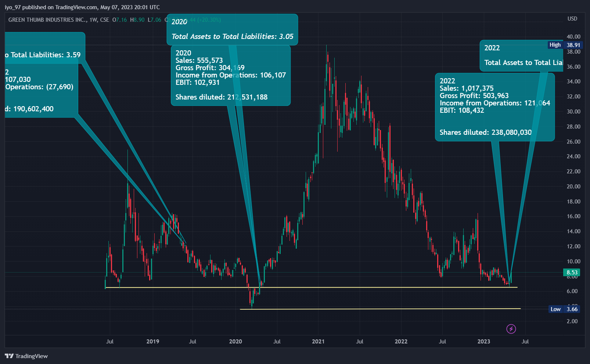Click the 12.00 price axis label

[573, 246]
